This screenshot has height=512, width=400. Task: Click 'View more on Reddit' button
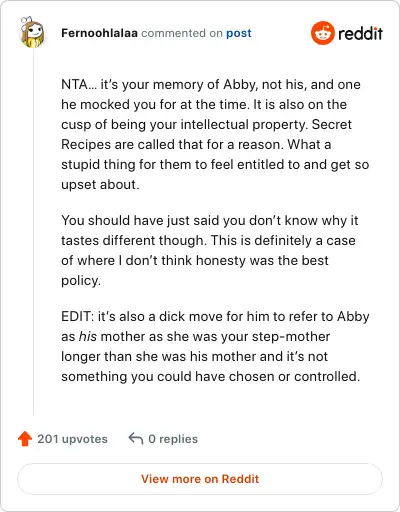(200, 479)
